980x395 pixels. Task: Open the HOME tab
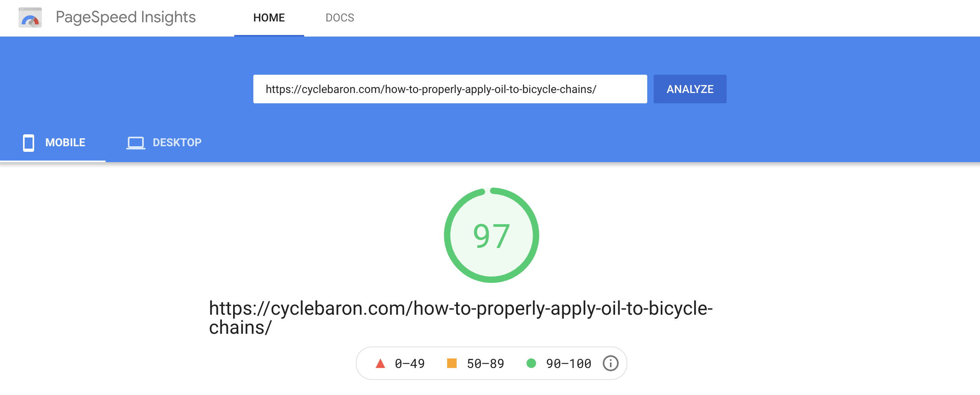tap(269, 18)
